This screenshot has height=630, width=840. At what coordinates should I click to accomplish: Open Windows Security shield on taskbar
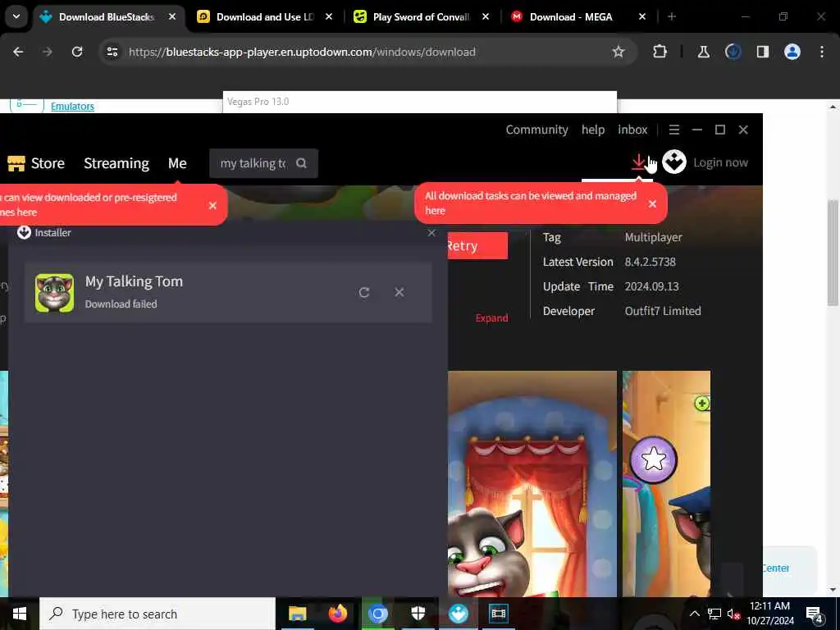418,614
